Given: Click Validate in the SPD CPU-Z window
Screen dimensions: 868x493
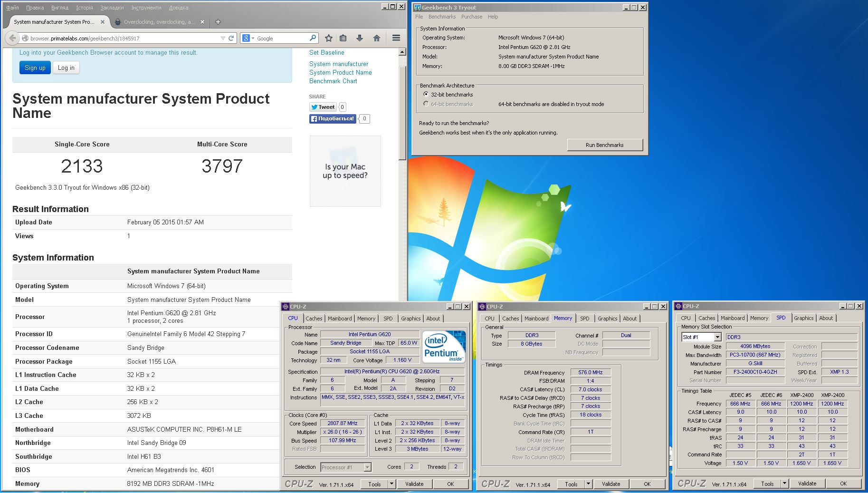Looking at the screenshot, I should 807,483.
